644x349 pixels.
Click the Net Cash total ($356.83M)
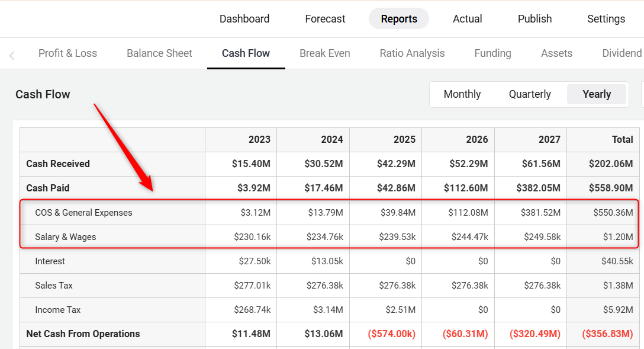point(607,334)
